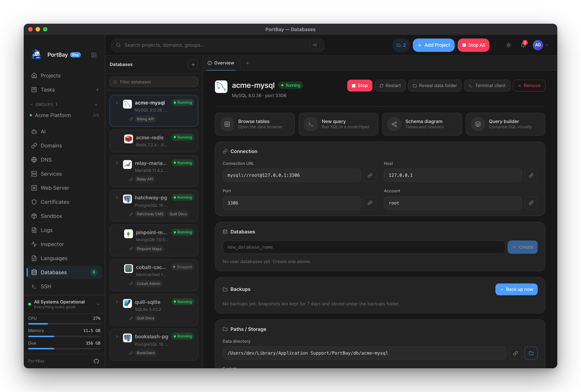Add a new database with the plus icon
The width and height of the screenshot is (581, 392).
coord(193,64)
